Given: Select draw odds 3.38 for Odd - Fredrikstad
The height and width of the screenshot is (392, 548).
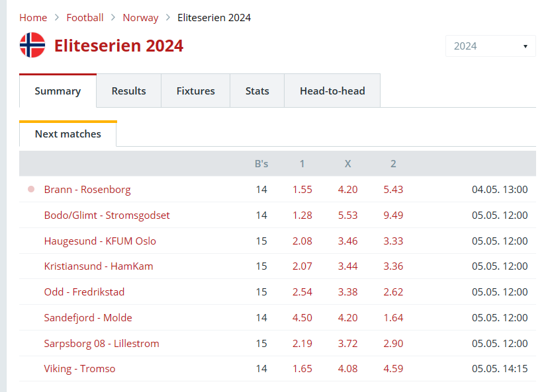Looking at the screenshot, I should tap(347, 292).
